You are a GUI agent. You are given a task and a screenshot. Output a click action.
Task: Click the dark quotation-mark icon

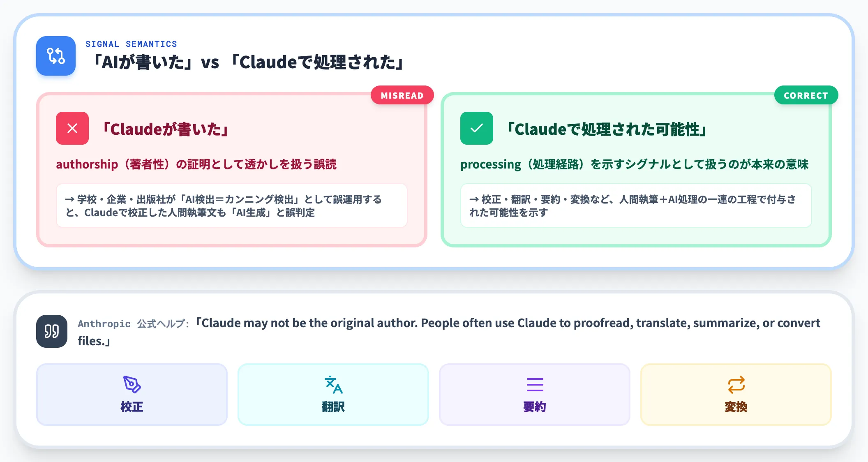52,331
